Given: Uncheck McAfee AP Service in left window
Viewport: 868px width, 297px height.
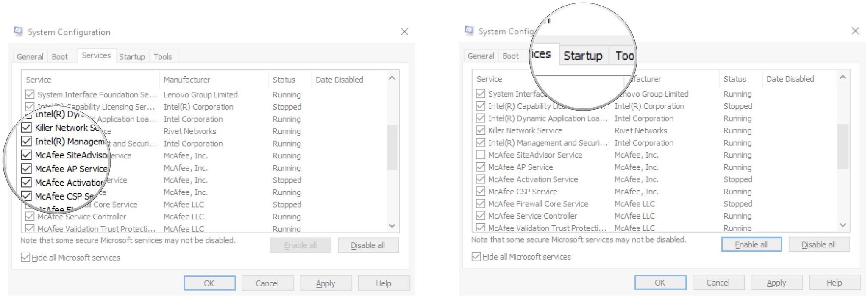Looking at the screenshot, I should tap(26, 168).
